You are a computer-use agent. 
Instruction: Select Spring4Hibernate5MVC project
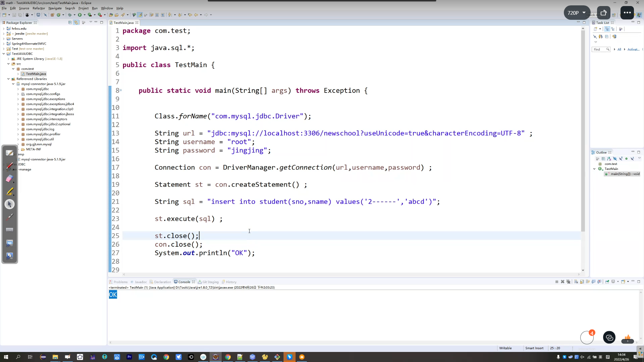pos(29,44)
